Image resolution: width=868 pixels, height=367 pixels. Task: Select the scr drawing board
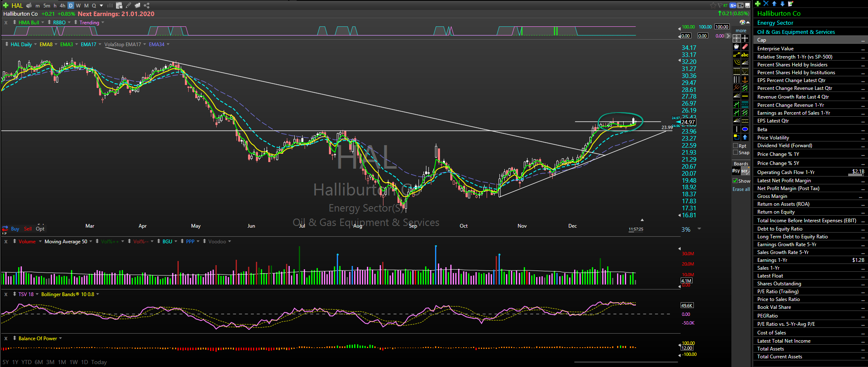click(x=745, y=171)
